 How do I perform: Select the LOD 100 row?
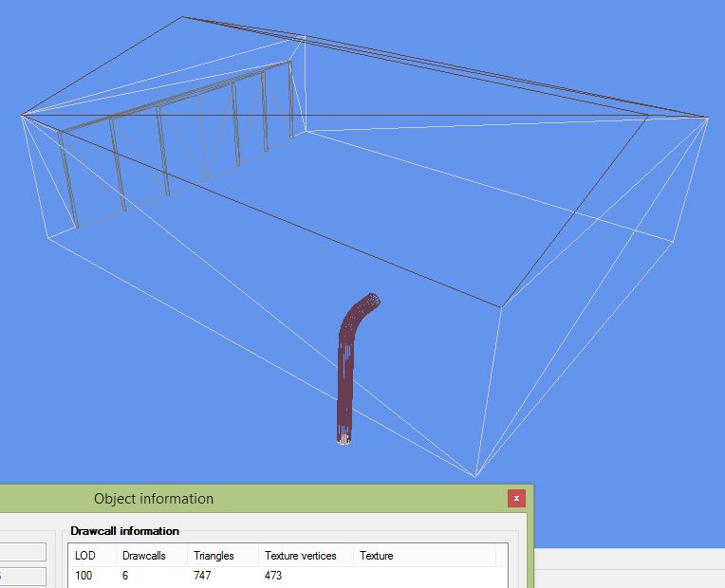(288, 576)
